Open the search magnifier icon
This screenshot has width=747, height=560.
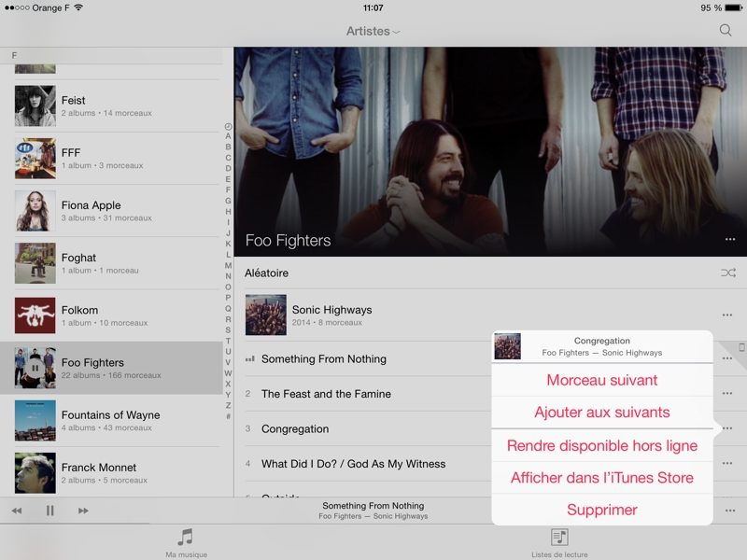(726, 31)
